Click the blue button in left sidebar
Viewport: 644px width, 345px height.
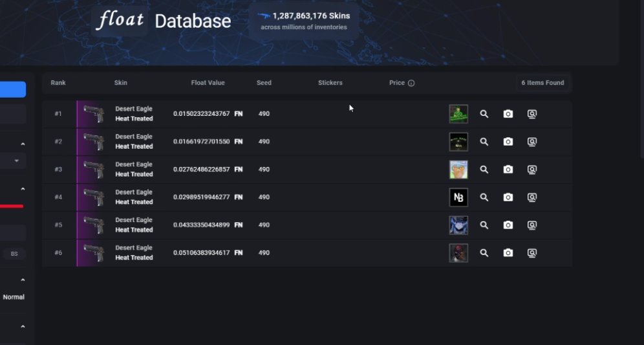click(13, 89)
